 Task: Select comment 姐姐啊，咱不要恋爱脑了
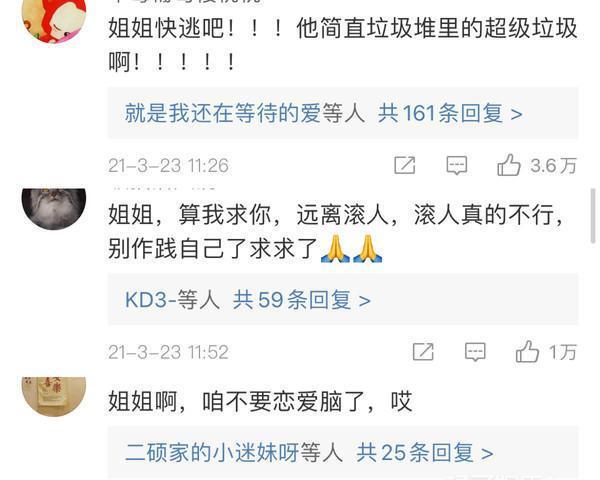point(236,402)
